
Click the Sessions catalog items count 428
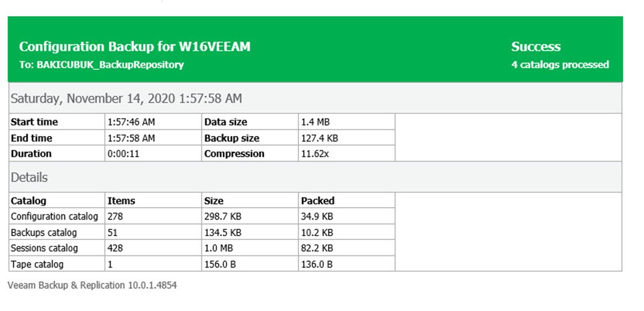(115, 248)
